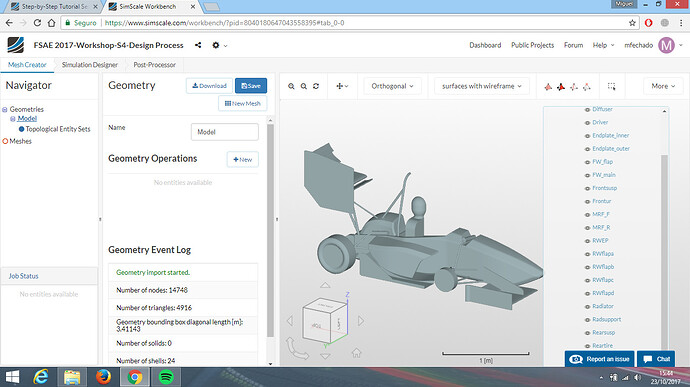Zoom in using the viewer magnifier icon
This screenshot has height=387, width=690.
point(291,86)
